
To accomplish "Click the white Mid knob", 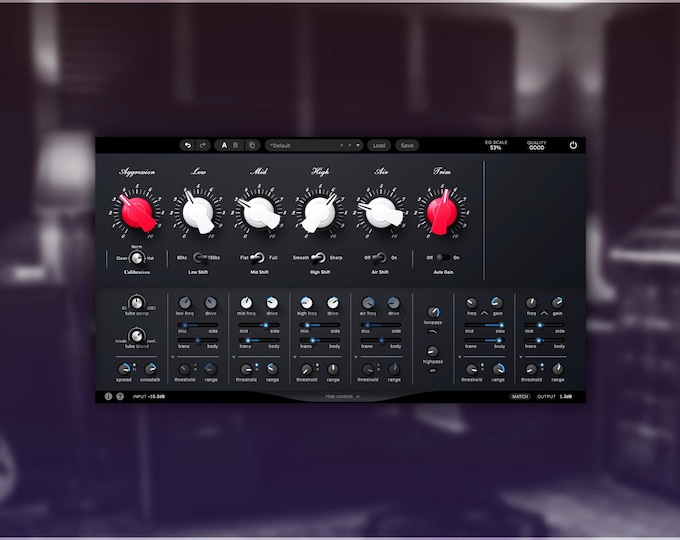I will point(259,213).
